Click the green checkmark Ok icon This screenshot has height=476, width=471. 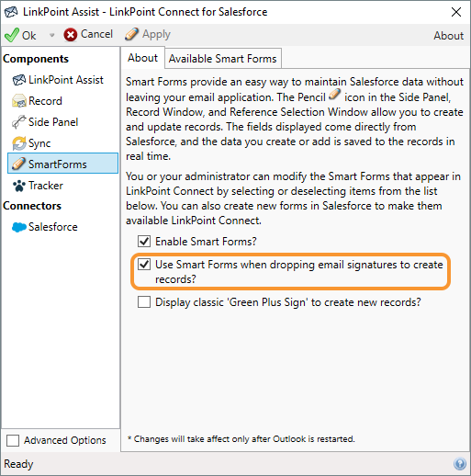[12, 35]
